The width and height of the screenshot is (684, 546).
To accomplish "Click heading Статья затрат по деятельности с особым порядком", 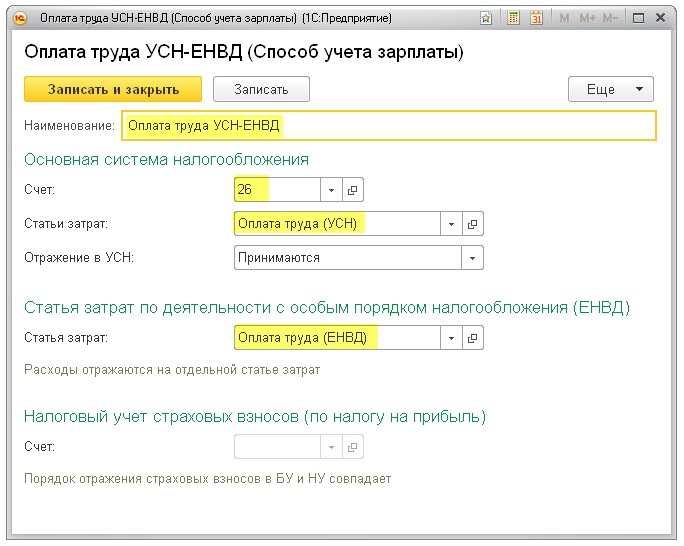I will (327, 308).
